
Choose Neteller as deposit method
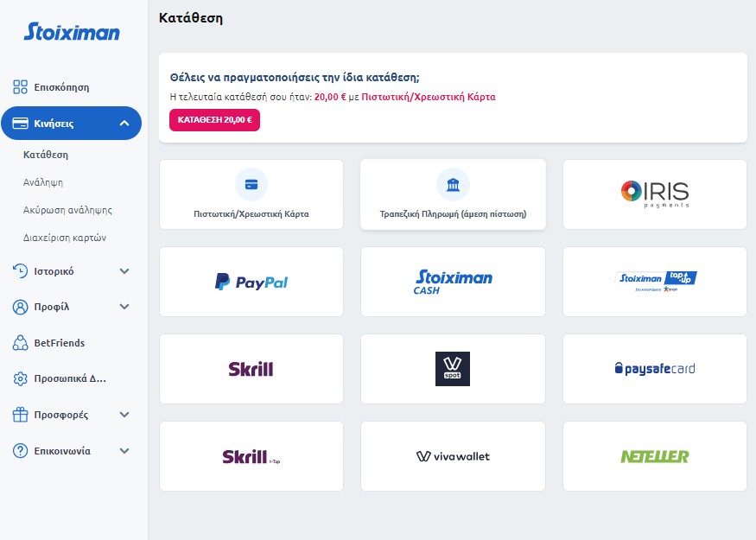coord(654,456)
